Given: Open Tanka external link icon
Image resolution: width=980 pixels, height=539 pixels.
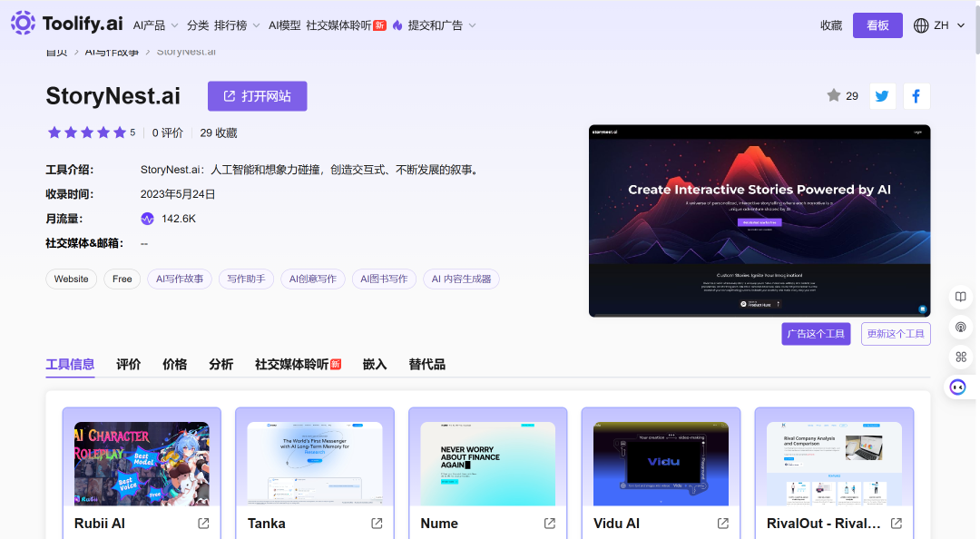Looking at the screenshot, I should 377,524.
